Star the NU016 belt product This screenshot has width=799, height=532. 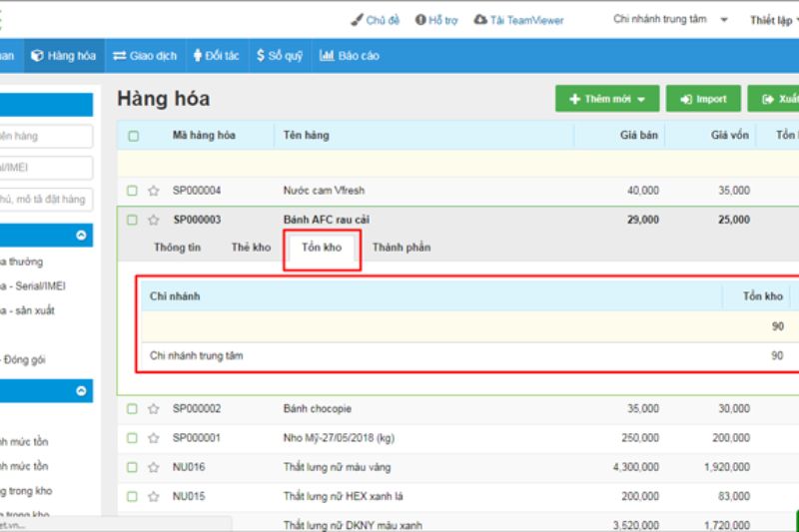[154, 467]
